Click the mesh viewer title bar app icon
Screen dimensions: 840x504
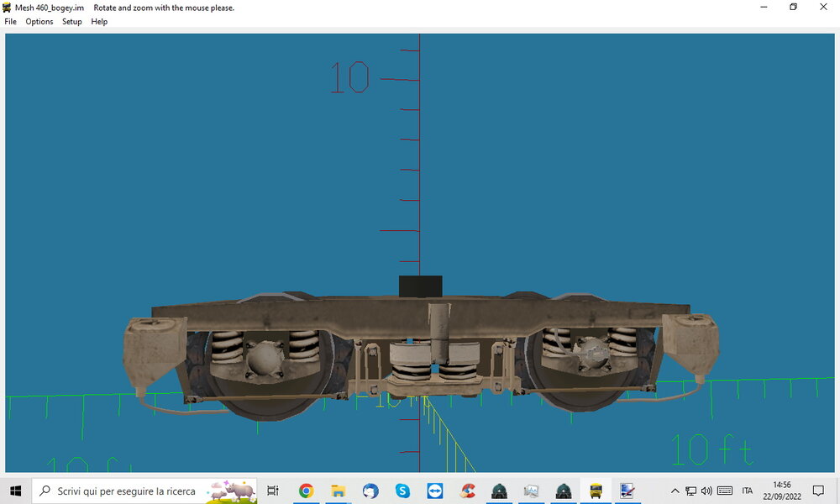pyautogui.click(x=7, y=8)
